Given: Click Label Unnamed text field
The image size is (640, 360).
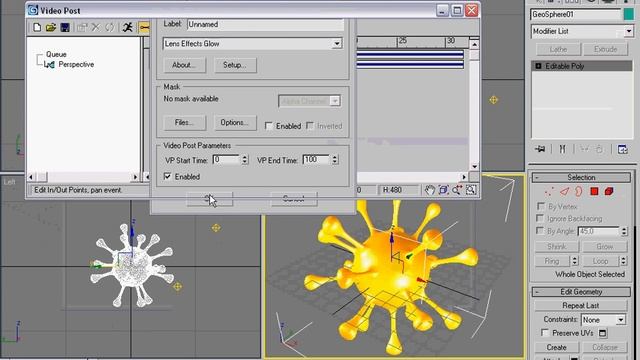Looking at the screenshot, I should point(265,24).
